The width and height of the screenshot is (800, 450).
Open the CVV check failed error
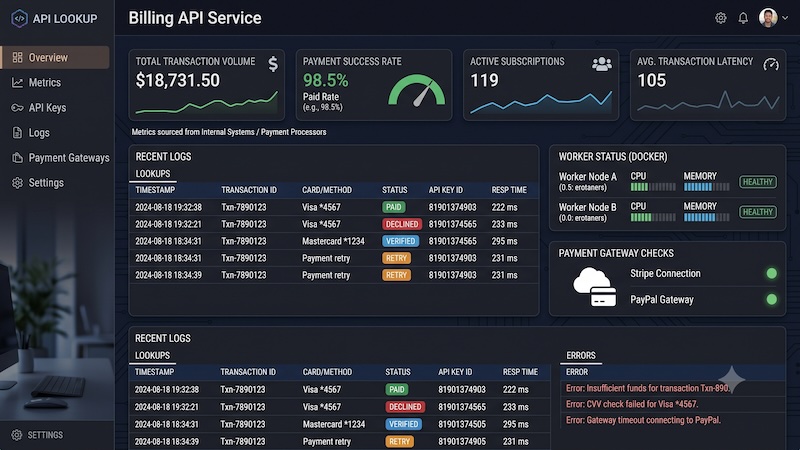pyautogui.click(x=632, y=404)
